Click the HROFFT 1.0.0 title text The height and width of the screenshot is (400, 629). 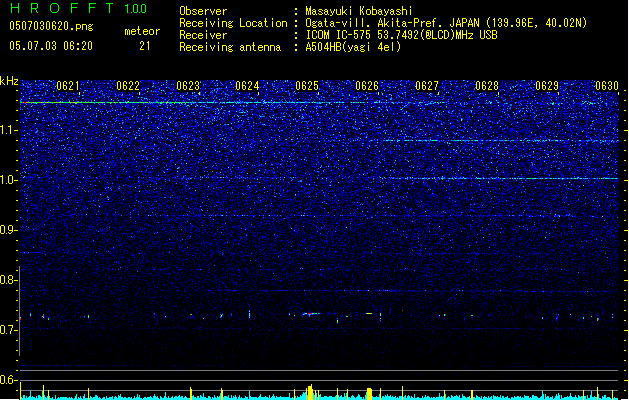tap(79, 8)
